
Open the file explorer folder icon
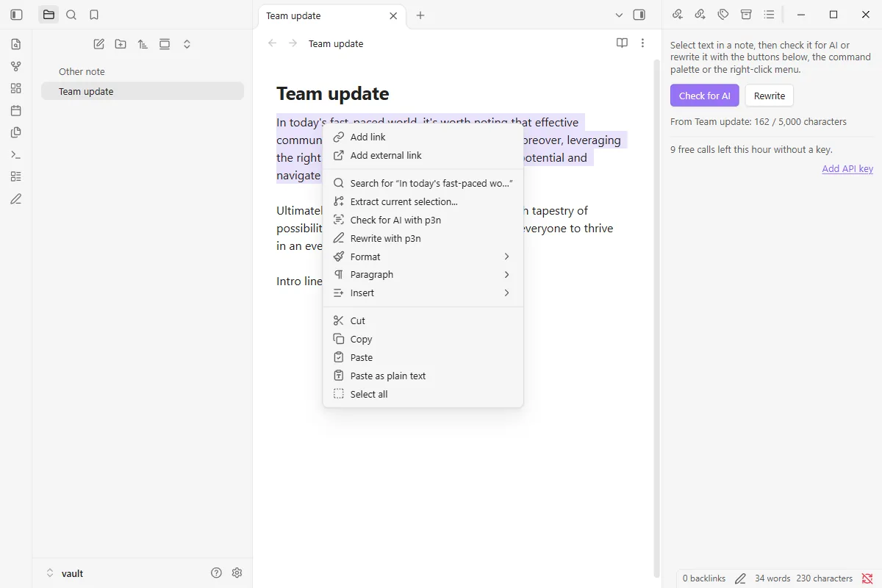click(49, 15)
